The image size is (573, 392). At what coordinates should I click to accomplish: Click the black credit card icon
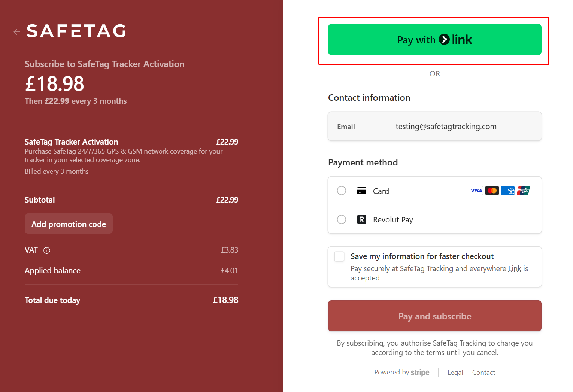[361, 191]
